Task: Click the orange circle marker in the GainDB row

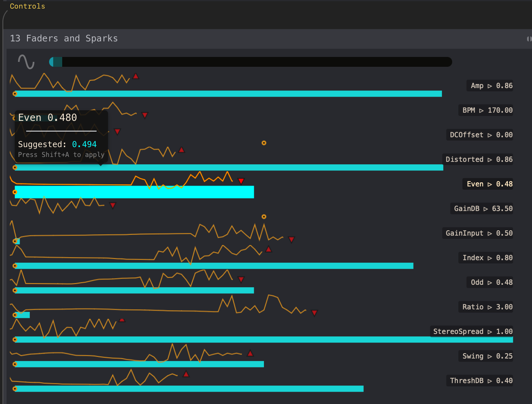Action: point(264,217)
